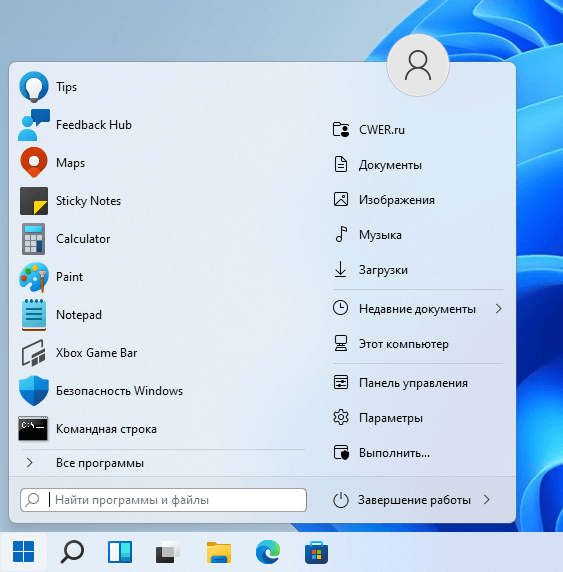Screen dimensions: 563x572
Task: Open Командная строка
Action: [x=161, y=429]
